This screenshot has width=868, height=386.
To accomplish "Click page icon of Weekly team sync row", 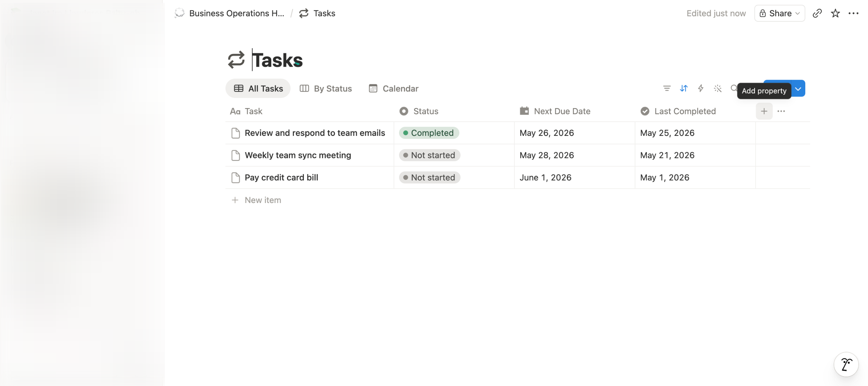I will pos(235,155).
